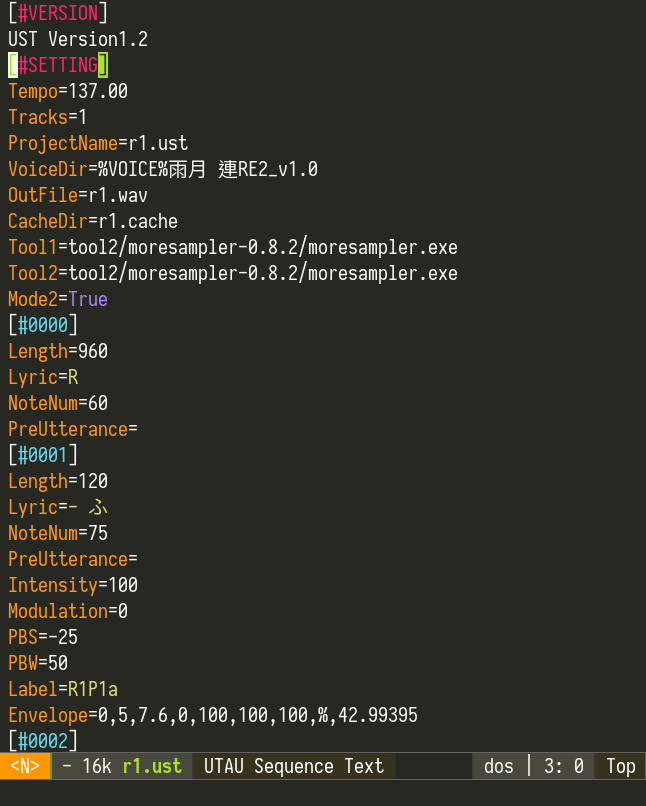This screenshot has width=646, height=806.
Task: Click the Intensity=100 line
Action: [x=73, y=585]
